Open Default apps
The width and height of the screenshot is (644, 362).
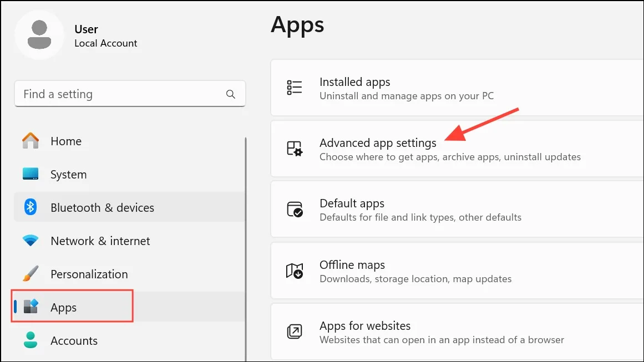coord(457,210)
